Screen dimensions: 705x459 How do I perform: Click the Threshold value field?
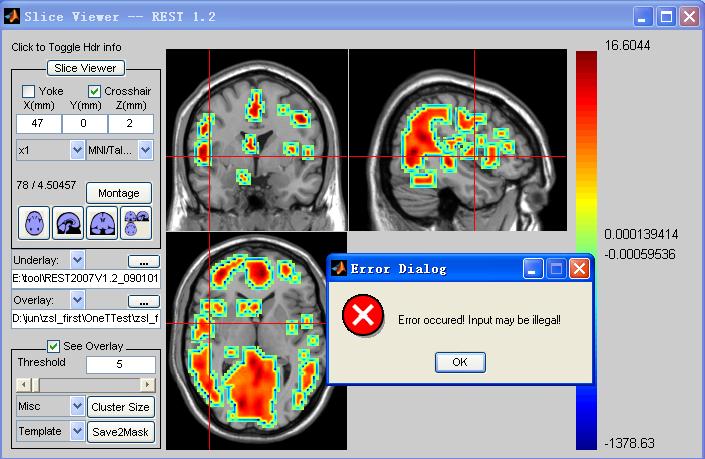point(120,365)
